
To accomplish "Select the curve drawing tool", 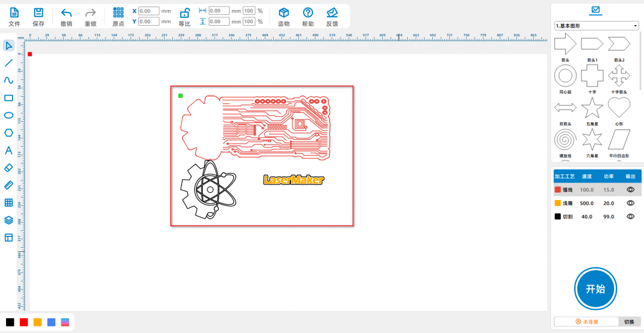I will 8,80.
